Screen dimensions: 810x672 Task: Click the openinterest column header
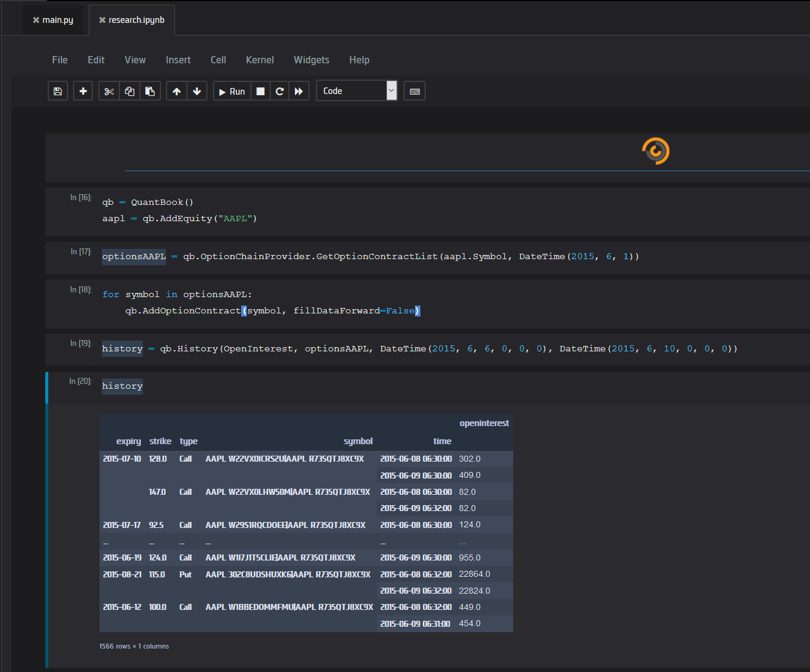pos(484,422)
